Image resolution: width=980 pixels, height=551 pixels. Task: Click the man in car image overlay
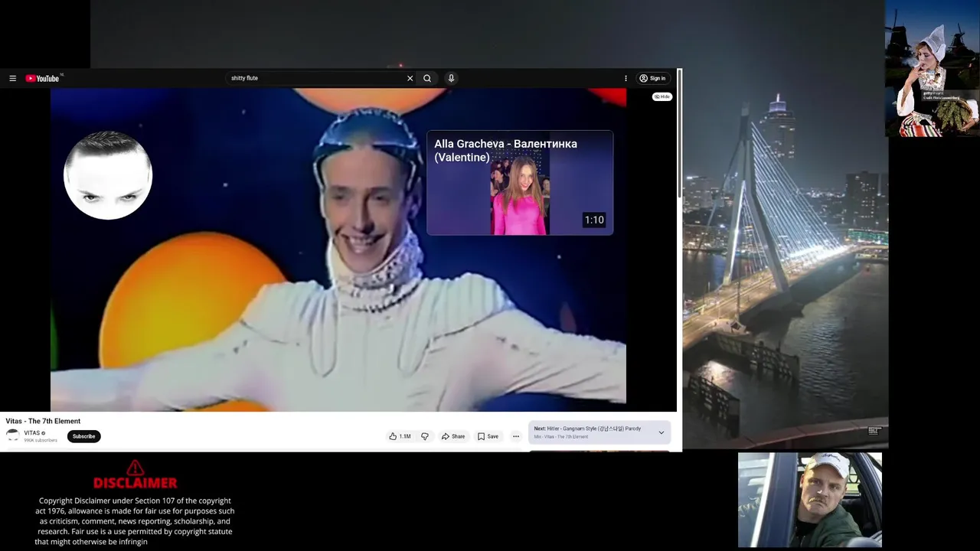click(810, 500)
